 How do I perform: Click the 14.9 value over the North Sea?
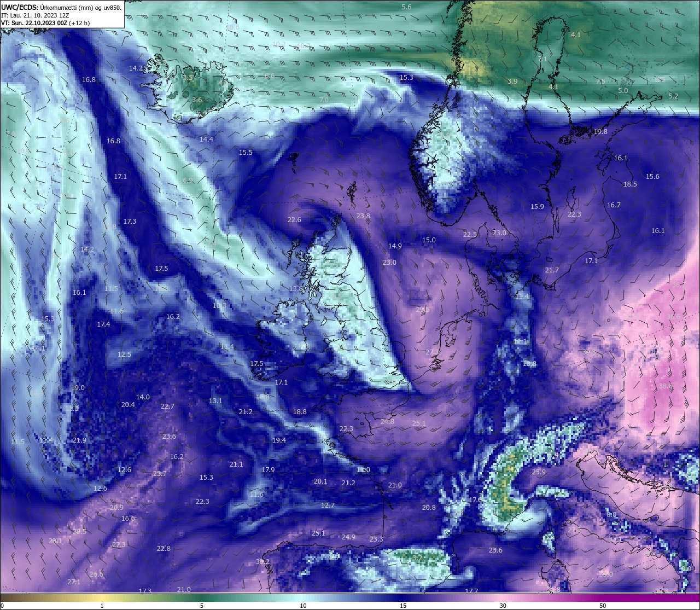tap(395, 246)
